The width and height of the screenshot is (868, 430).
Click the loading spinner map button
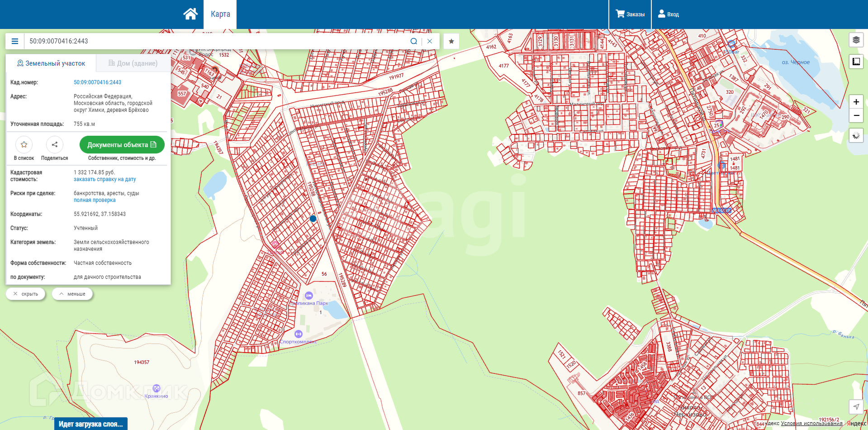coord(856,135)
